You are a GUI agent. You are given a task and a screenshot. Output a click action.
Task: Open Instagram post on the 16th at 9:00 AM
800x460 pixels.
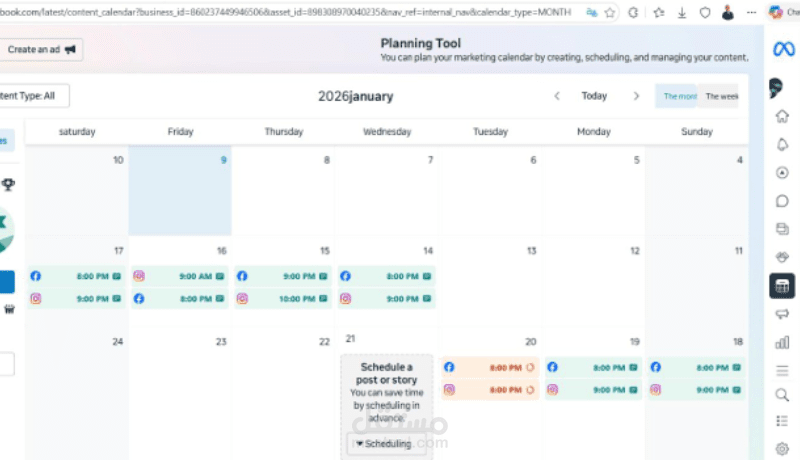[x=180, y=276]
